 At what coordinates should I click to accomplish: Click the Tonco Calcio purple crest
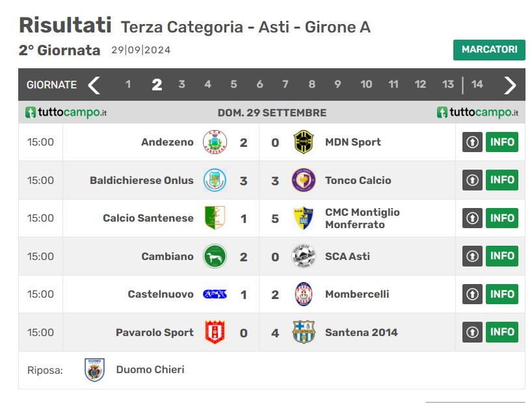[x=303, y=180]
